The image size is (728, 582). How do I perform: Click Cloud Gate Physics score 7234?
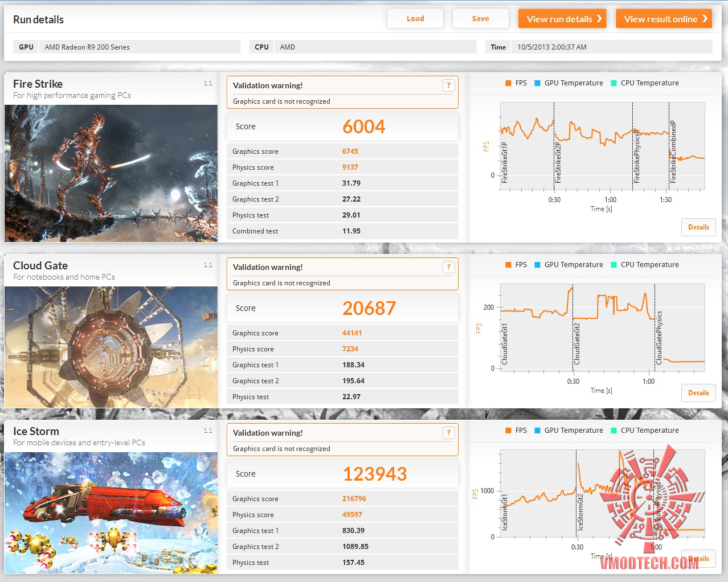click(350, 349)
